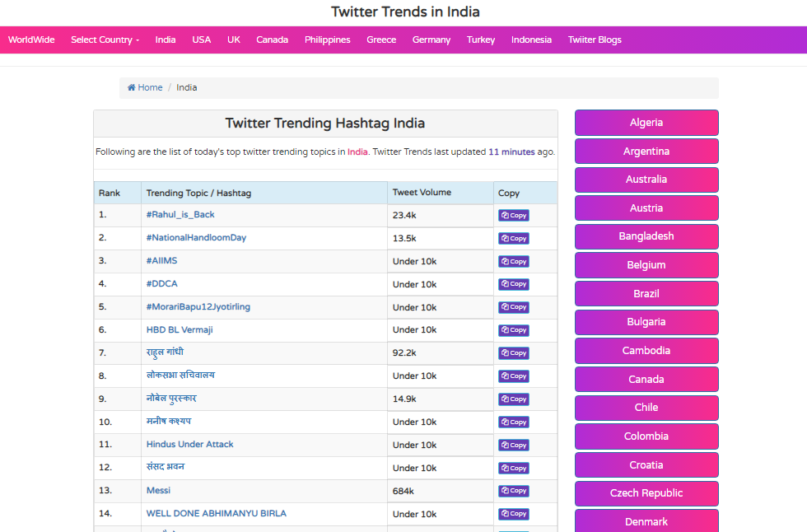The width and height of the screenshot is (807, 532).
Task: Copy the संसद भवन topic
Action: 514,469
